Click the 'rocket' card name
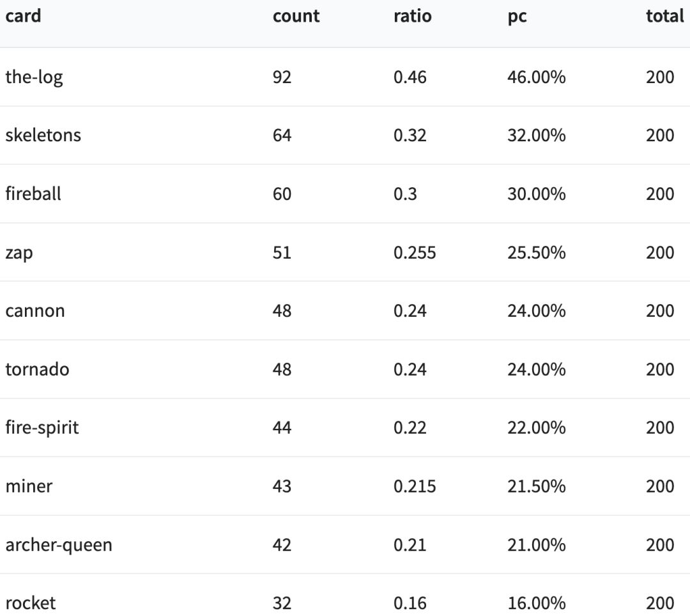Image resolution: width=690 pixels, height=616 pixels. 31,603
